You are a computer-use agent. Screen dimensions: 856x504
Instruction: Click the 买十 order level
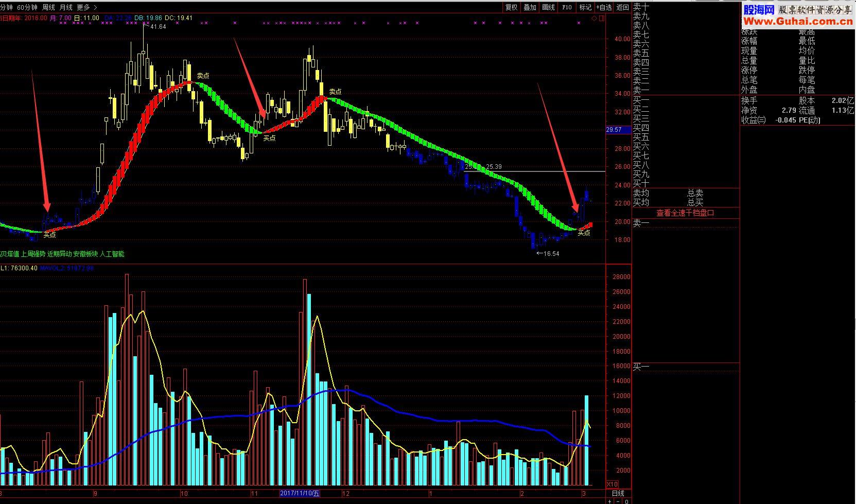tap(641, 183)
